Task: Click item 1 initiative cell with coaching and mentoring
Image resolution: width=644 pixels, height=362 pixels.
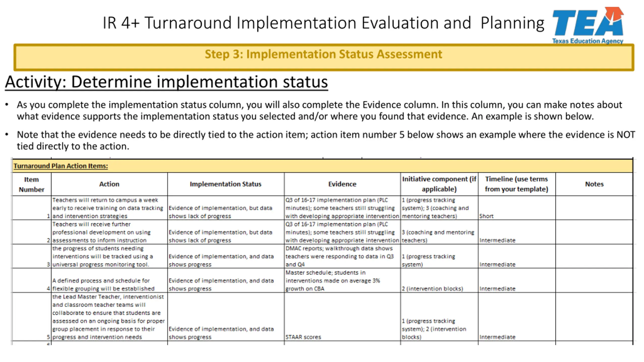Action: [439, 208]
